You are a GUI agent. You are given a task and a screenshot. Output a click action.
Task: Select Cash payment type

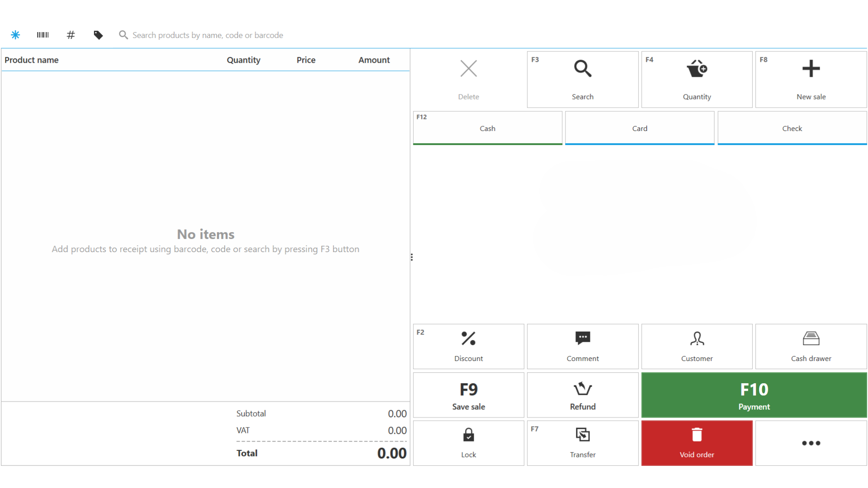point(487,128)
